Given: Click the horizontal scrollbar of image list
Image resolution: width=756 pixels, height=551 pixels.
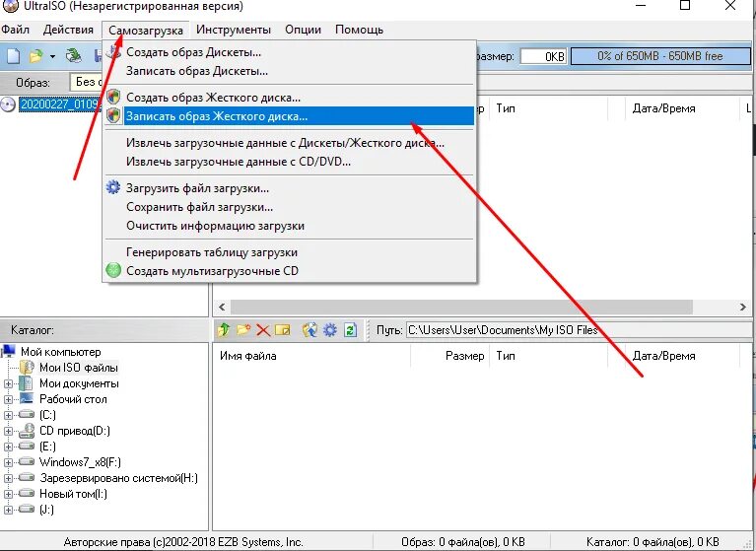Looking at the screenshot, I should (x=461, y=307).
